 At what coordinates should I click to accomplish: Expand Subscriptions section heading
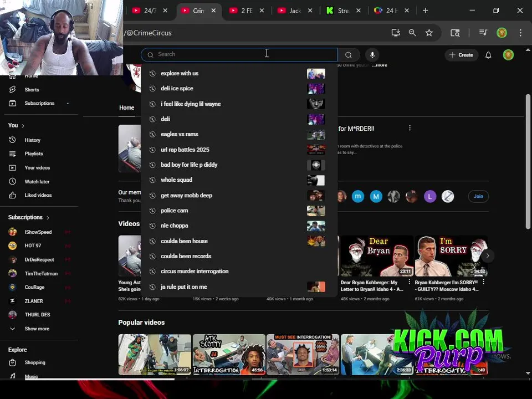coord(29,217)
